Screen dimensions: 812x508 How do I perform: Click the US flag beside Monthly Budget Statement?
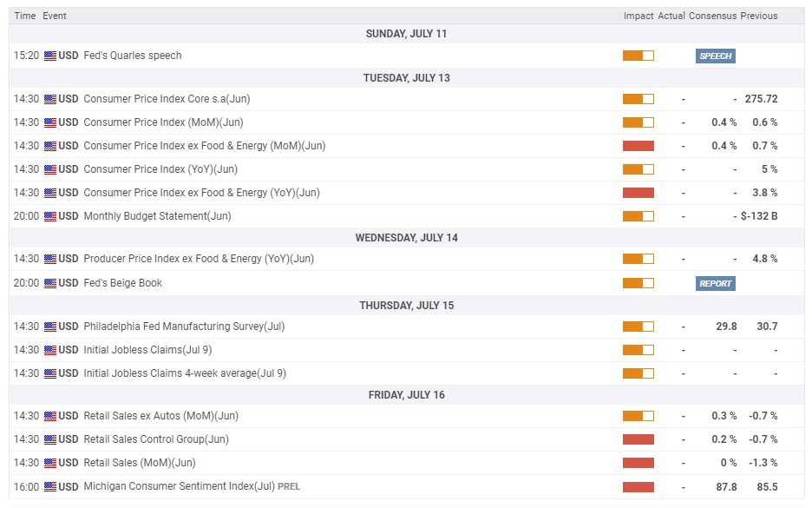pos(50,216)
